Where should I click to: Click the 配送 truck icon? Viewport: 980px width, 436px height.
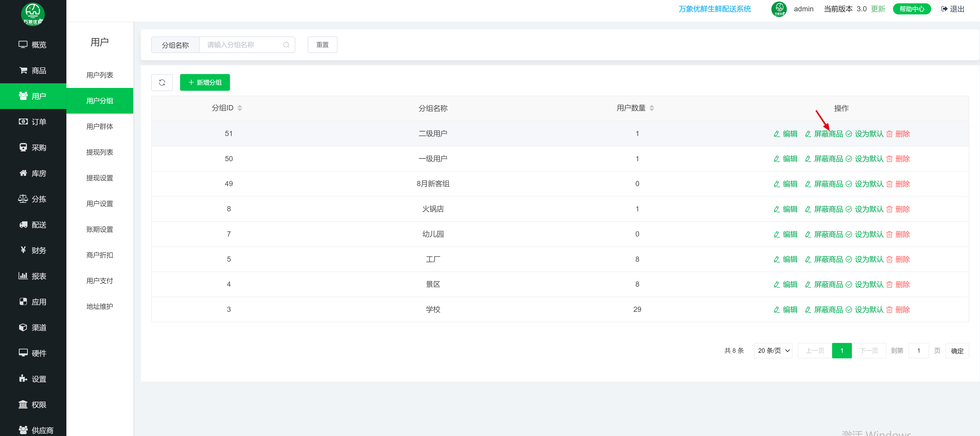click(23, 225)
